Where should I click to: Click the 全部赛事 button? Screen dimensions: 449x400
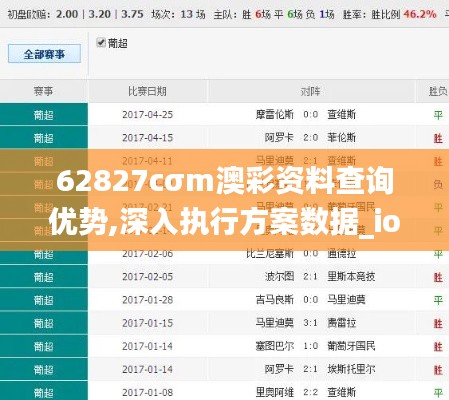point(44,54)
